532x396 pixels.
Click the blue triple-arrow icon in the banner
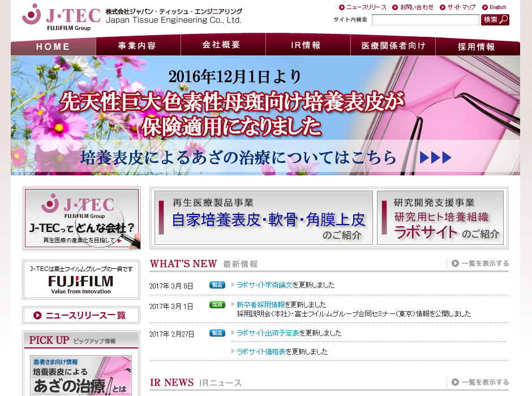pos(436,157)
